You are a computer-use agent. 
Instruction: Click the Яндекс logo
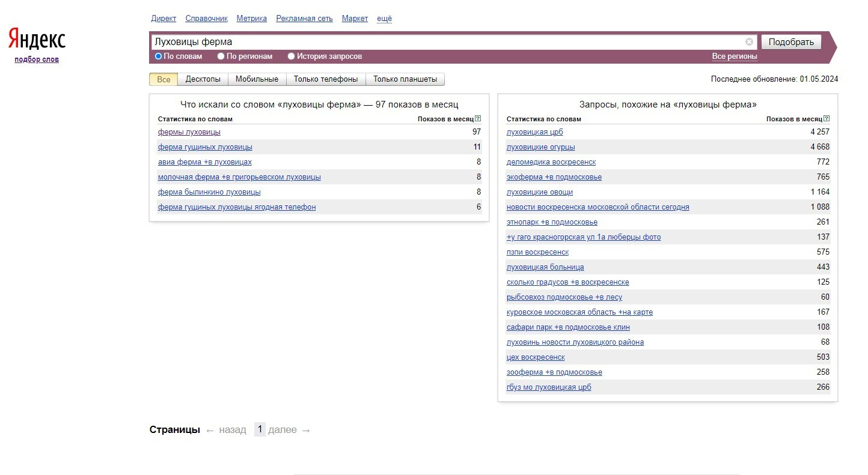(37, 40)
